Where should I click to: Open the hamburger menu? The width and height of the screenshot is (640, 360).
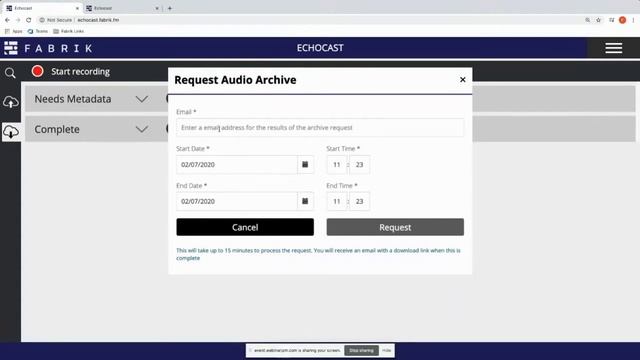point(613,48)
